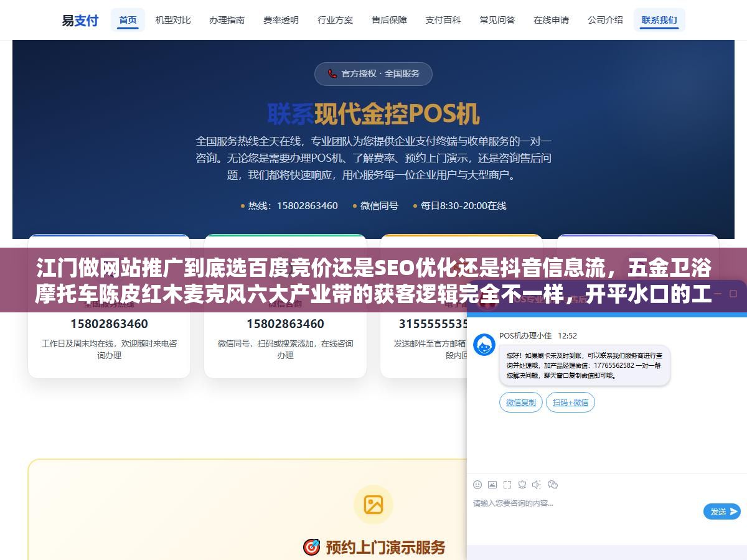Click the 发送 send button
This screenshot has height=560, width=747.
point(722,511)
